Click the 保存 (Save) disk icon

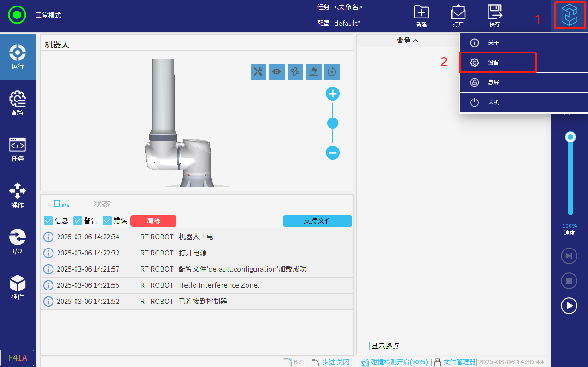495,15
